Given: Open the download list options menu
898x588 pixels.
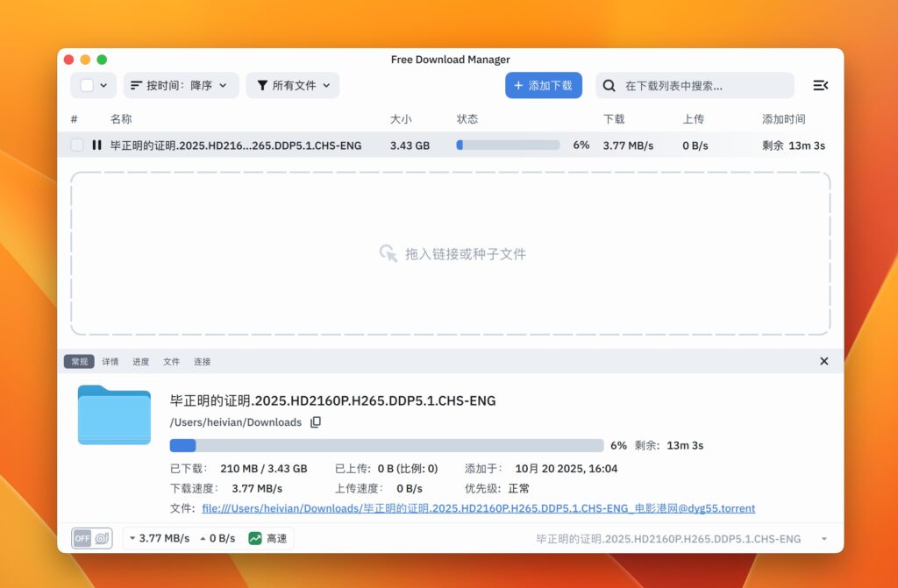Looking at the screenshot, I should pyautogui.click(x=821, y=85).
